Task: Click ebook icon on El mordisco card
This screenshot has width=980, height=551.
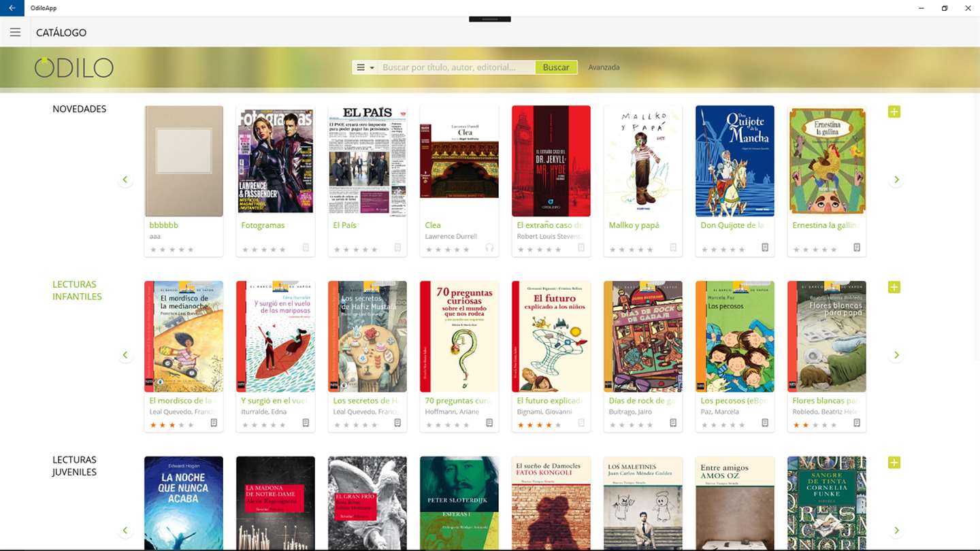Action: tap(214, 423)
